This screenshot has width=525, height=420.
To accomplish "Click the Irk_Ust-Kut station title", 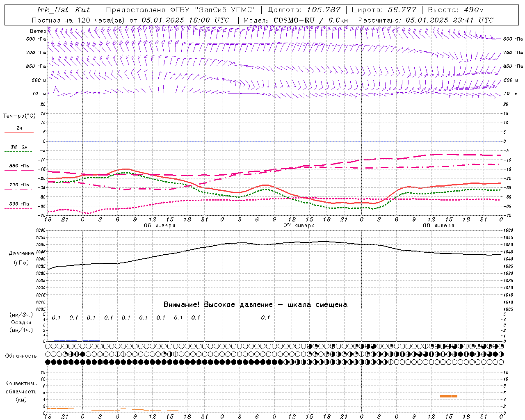I will [63, 10].
